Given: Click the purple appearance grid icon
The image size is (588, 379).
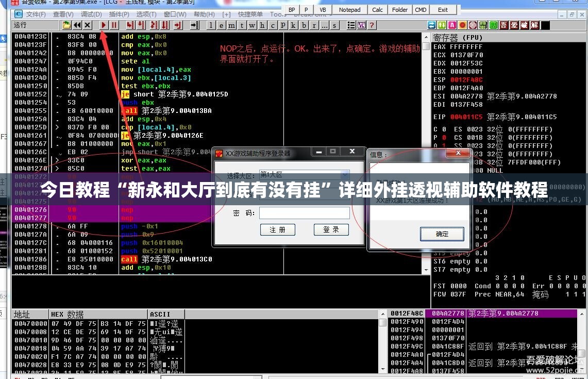Looking at the screenshot, I should [x=361, y=25].
